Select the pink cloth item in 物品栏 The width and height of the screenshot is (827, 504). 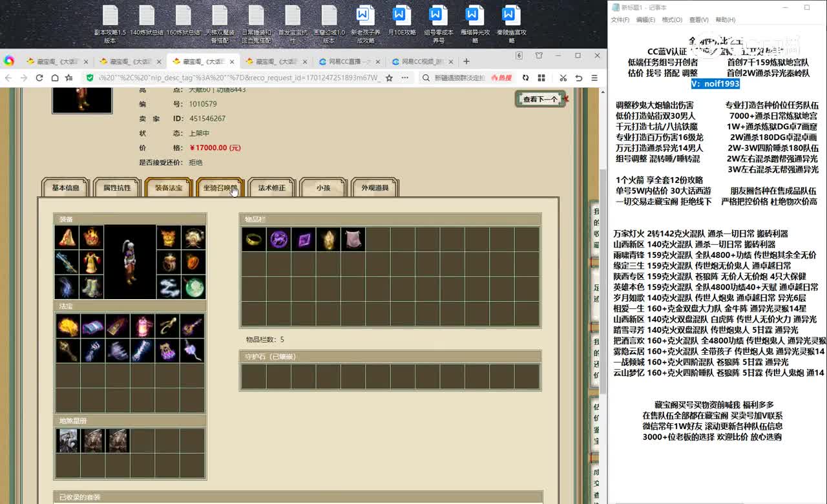point(353,240)
